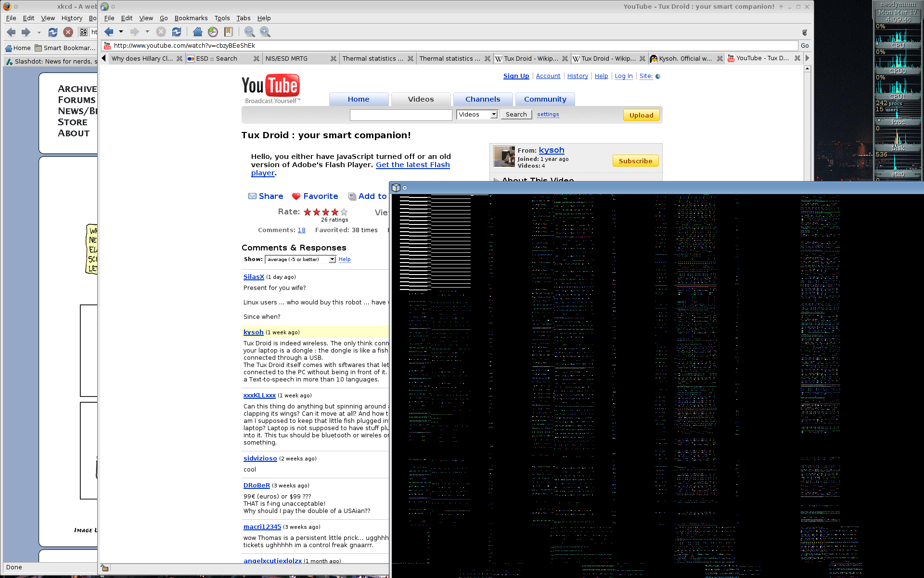Screen dimensions: 924x578
Task: Click the Share envelope icon
Action: (x=252, y=196)
